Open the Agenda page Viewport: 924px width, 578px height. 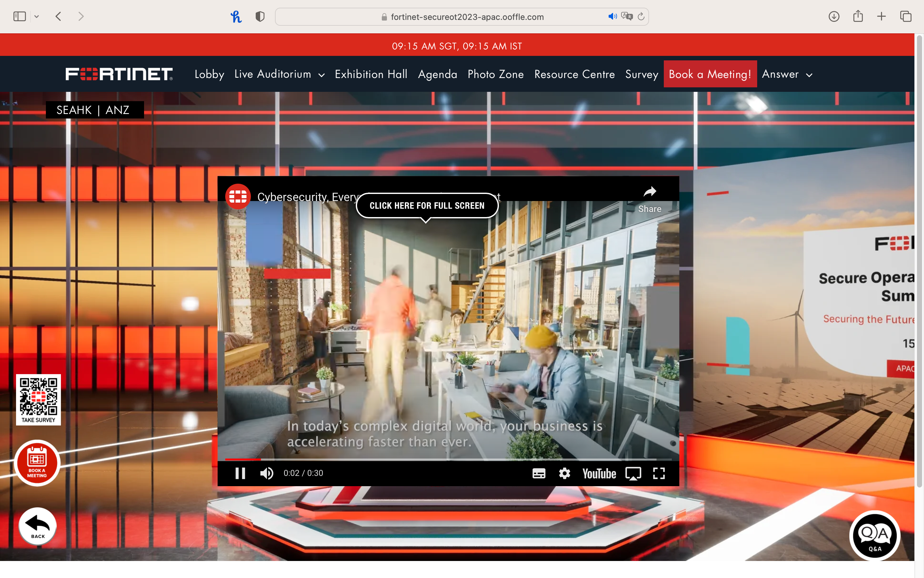tap(438, 74)
